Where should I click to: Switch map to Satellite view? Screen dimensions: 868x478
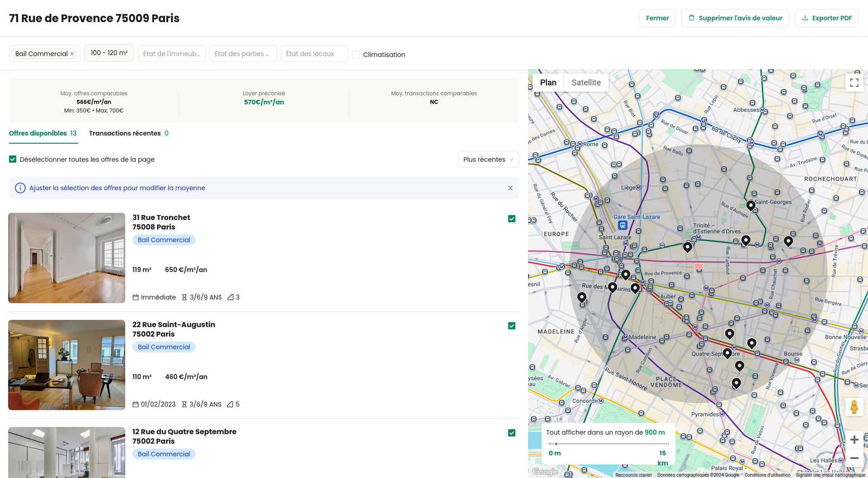coord(586,83)
